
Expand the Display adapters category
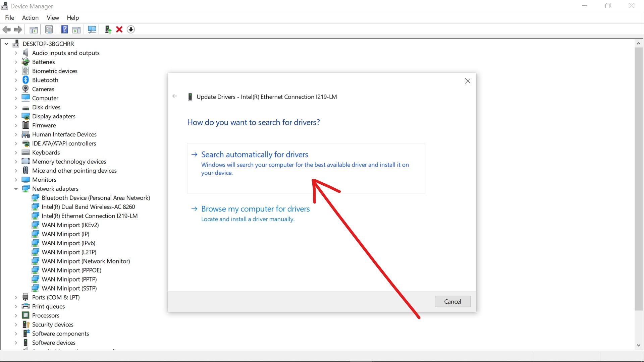tap(16, 116)
